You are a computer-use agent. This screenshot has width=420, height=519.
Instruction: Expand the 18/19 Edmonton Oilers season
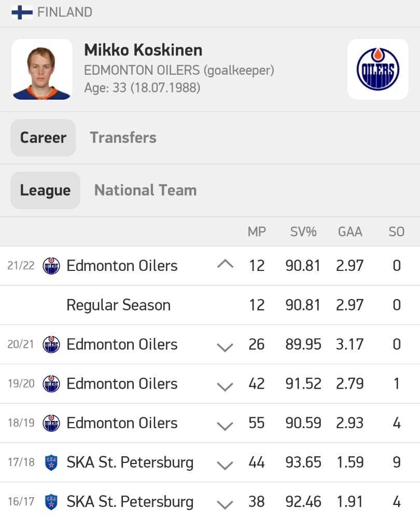[x=225, y=426]
